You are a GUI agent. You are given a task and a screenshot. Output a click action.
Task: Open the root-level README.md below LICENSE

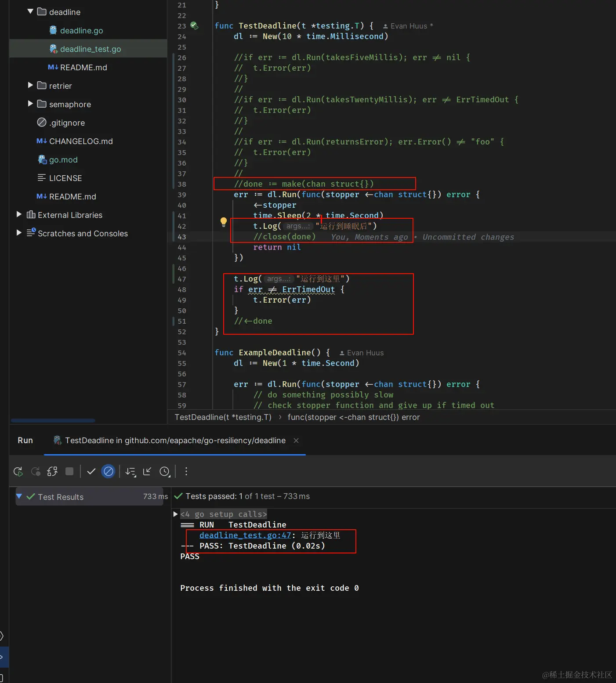coord(72,196)
